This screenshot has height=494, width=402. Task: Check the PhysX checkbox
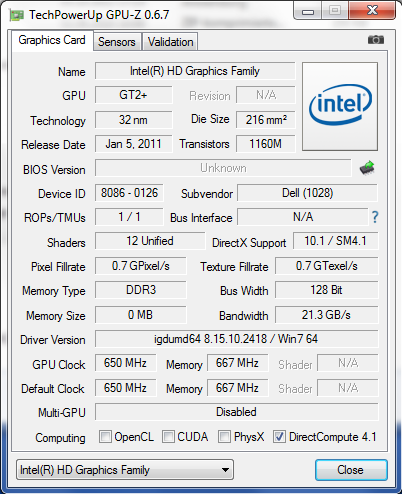coord(224,437)
